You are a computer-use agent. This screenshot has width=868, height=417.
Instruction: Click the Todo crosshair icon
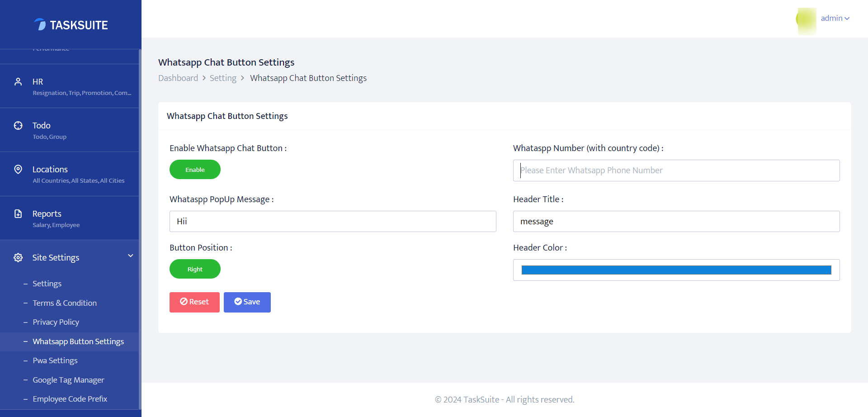click(18, 126)
